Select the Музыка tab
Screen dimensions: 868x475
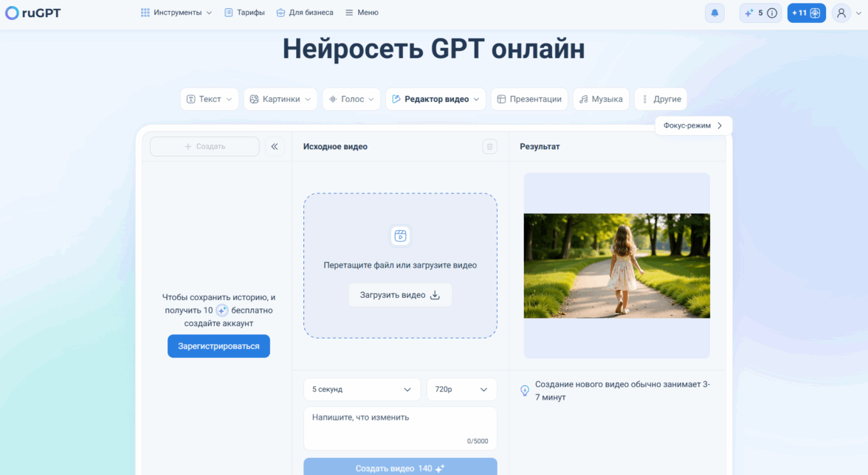point(601,99)
